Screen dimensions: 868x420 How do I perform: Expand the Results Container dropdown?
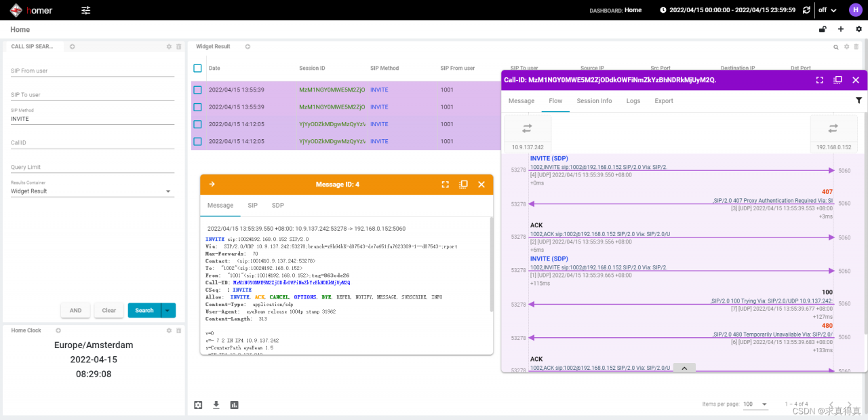coord(92,191)
